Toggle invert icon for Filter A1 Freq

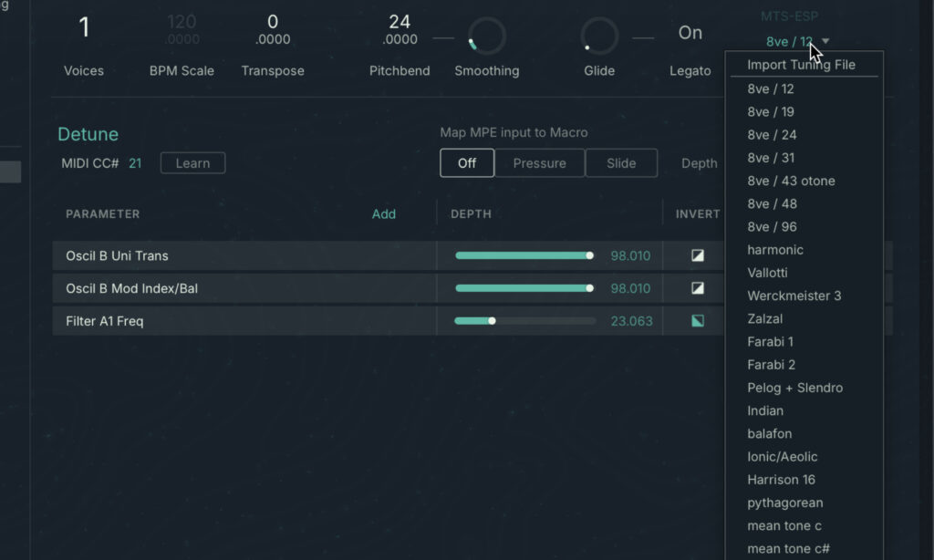coord(698,321)
